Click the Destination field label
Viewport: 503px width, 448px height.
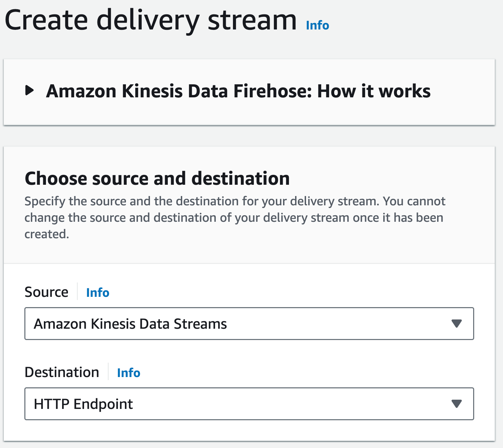pyautogui.click(x=62, y=372)
